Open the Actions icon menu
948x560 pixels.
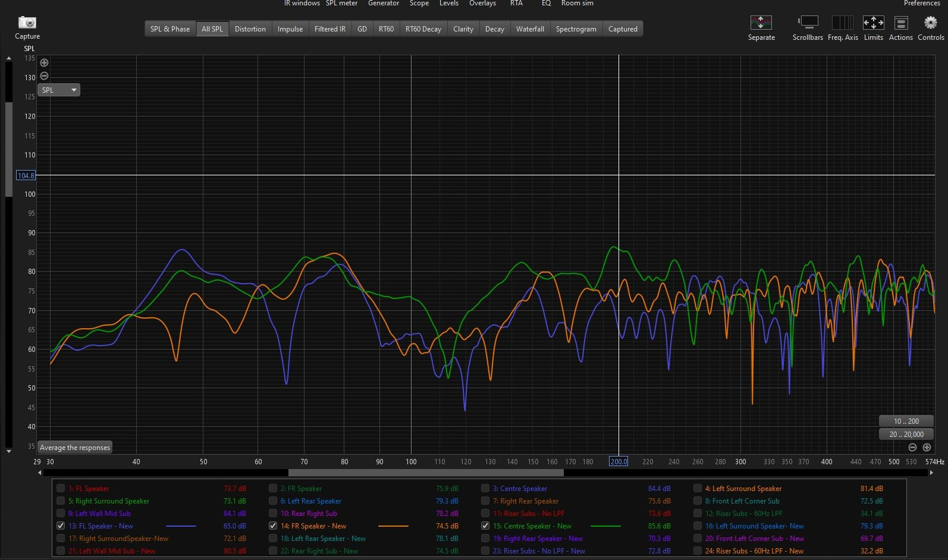(x=900, y=23)
